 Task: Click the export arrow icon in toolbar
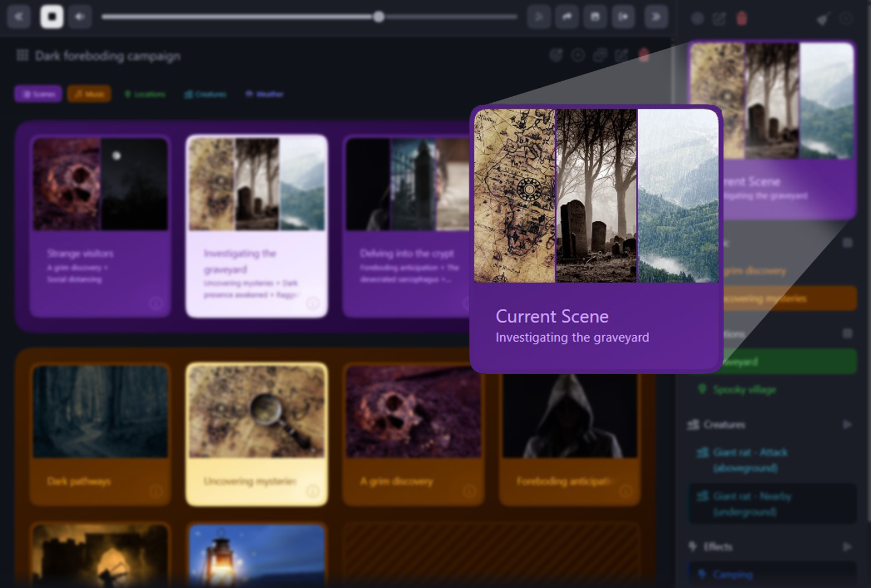(624, 17)
